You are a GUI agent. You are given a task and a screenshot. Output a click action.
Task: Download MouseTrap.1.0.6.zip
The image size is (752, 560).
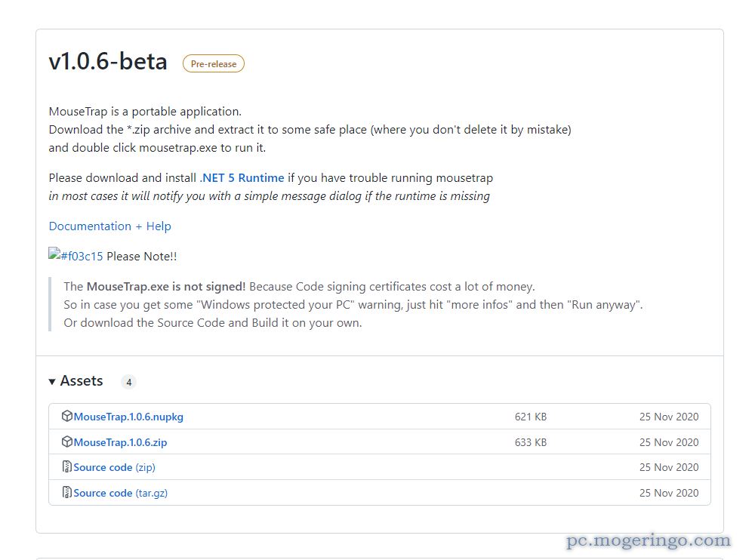tap(120, 442)
